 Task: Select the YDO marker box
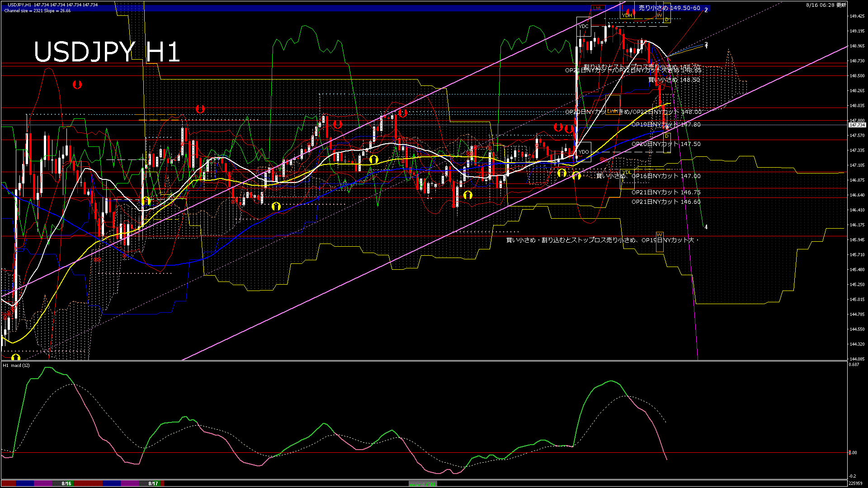[x=584, y=152]
